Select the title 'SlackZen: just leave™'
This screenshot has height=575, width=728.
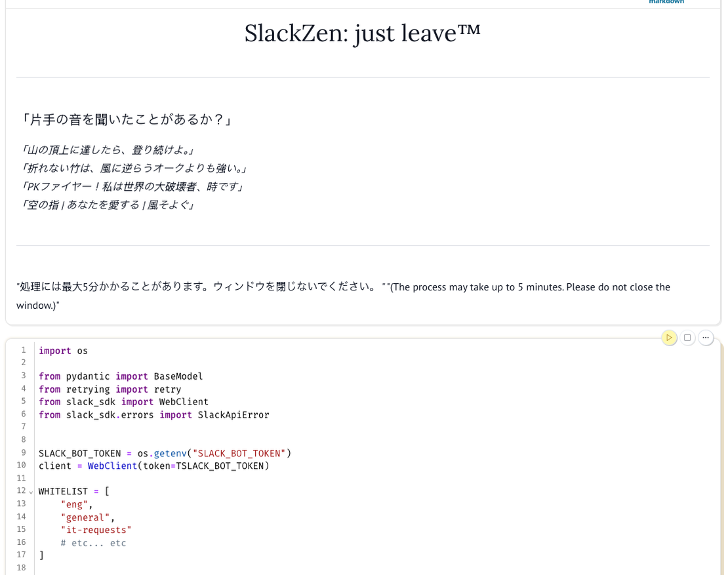[x=363, y=33]
